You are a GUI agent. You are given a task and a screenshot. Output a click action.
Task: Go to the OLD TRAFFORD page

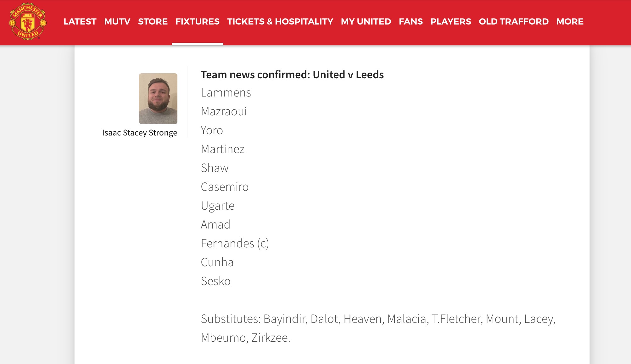(x=513, y=21)
